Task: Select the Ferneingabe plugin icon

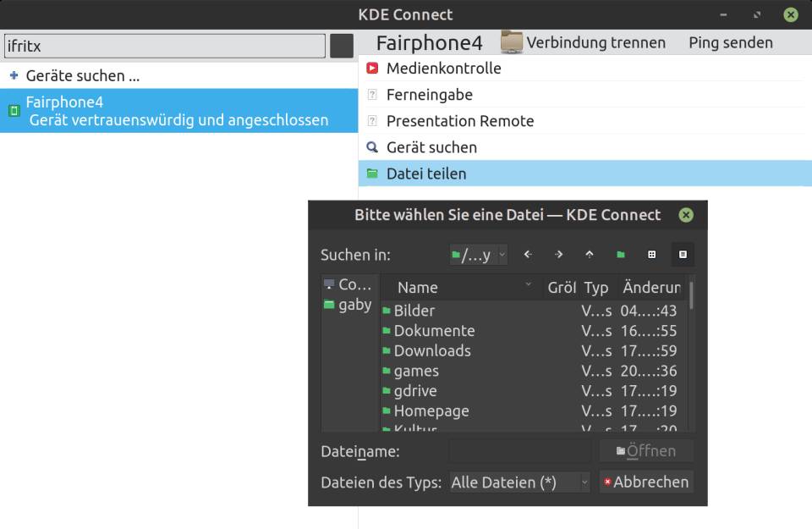Action: click(372, 95)
